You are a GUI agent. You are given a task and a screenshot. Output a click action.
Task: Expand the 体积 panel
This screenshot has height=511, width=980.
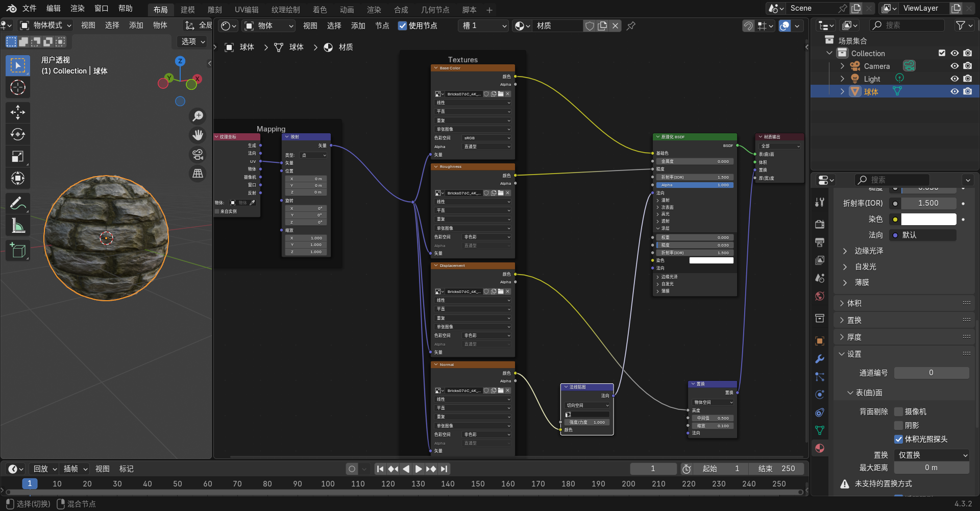point(854,303)
